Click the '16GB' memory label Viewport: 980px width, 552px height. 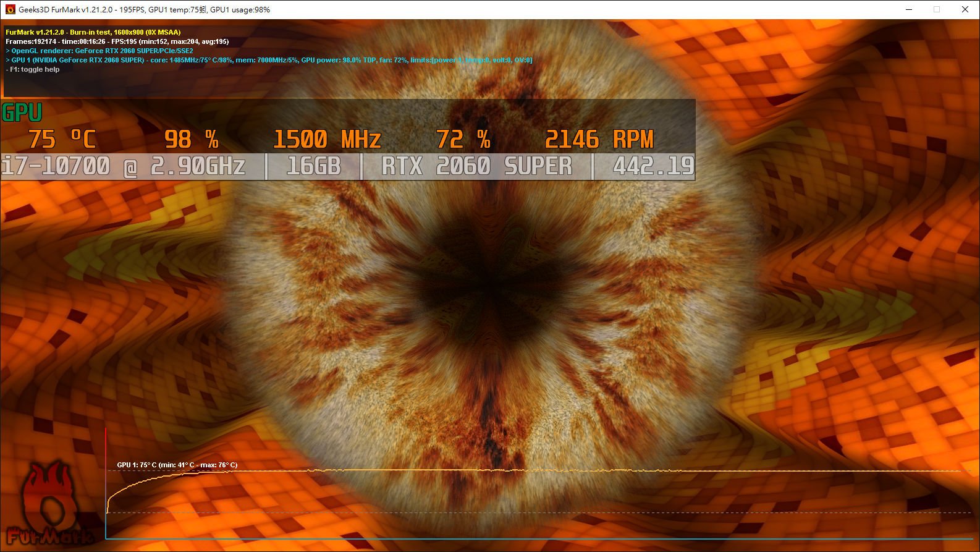[314, 166]
